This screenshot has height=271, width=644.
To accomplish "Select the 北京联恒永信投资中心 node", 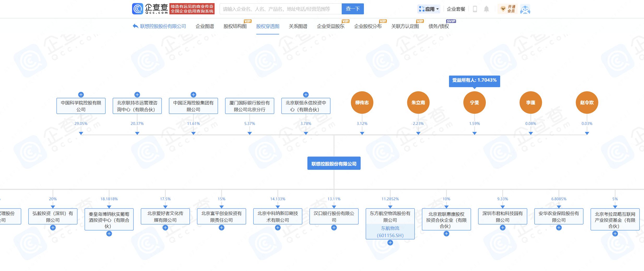I will click(x=306, y=106).
